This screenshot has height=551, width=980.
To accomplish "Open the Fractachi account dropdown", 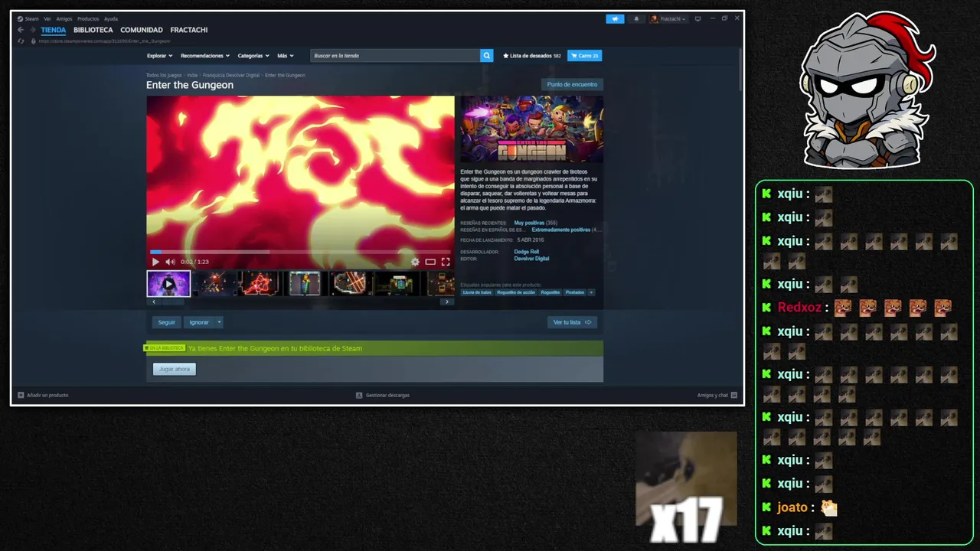I will coord(668,19).
